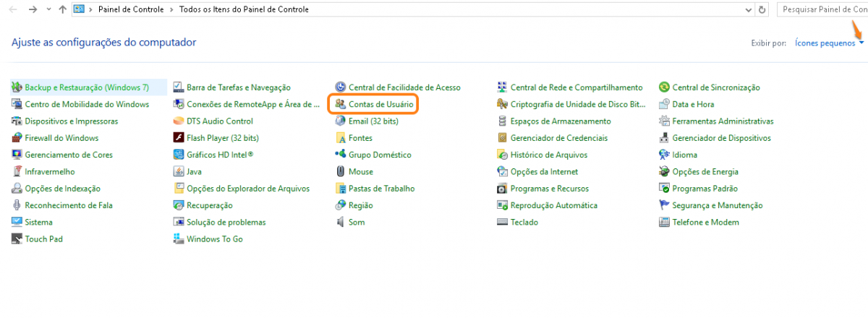Open Segurança e Manutenção link
The height and width of the screenshot is (318, 868).
point(718,205)
